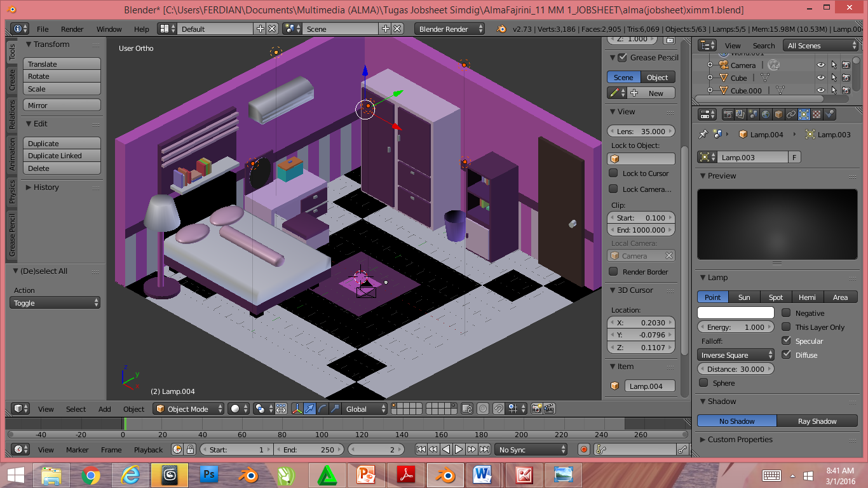Disable Specular in the Lamp settings
Image resolution: width=868 pixels, height=488 pixels.
787,341
